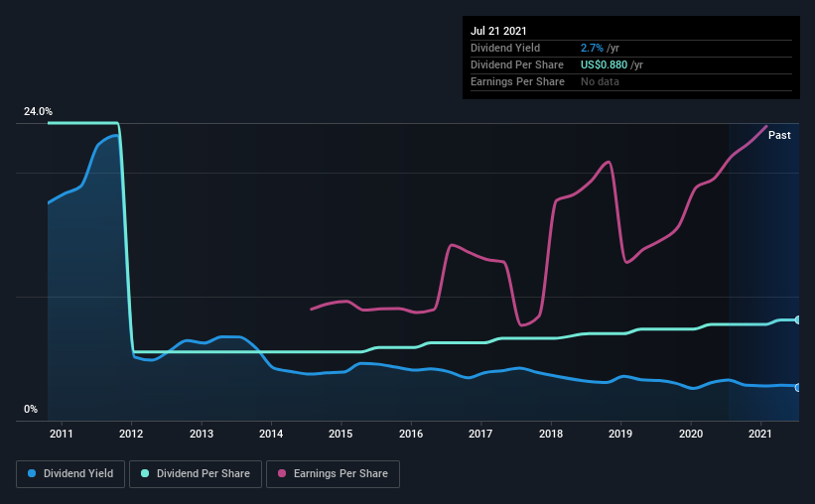
Task: Click the 0% y-axis label
Action: point(31,410)
